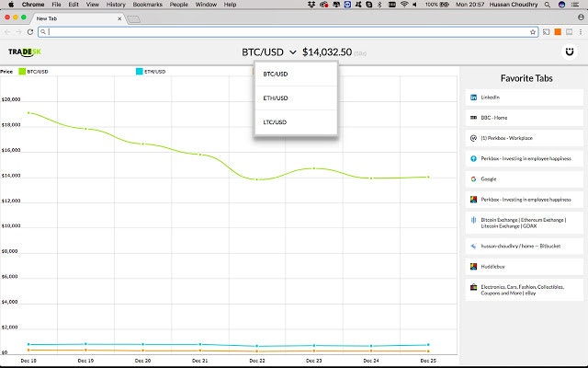Click the Bluetooth icon in menu bar
Screen dimensions: 588x368
pos(379,5)
